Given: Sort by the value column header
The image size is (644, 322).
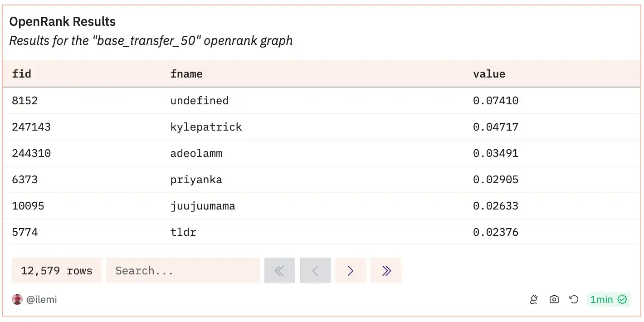Looking at the screenshot, I should [489, 74].
